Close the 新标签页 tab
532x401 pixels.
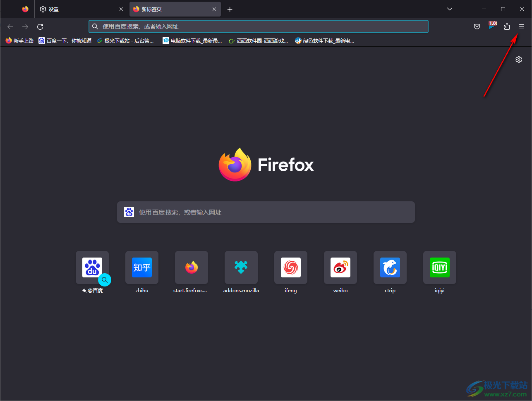(214, 9)
